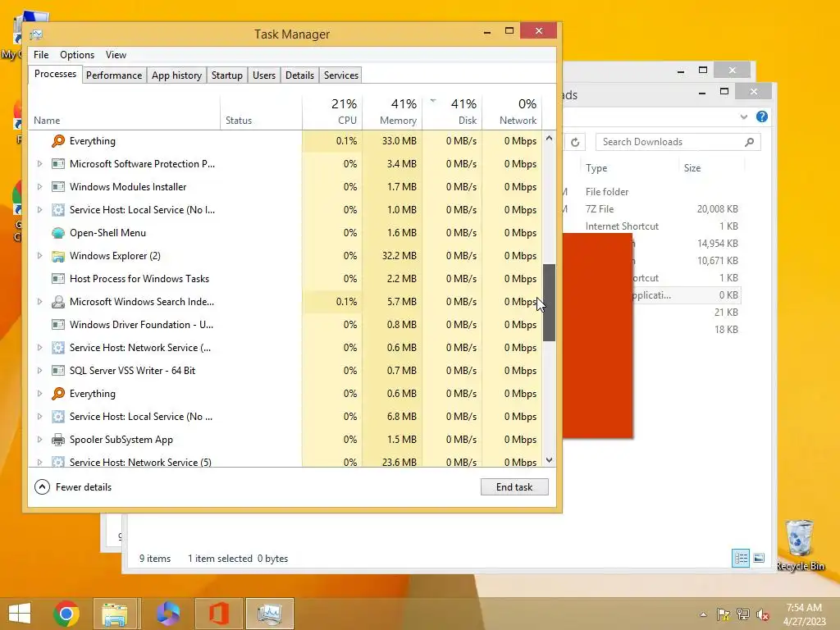Screen dimensions: 840x630
Task: Expand Spooler SubSystem App process
Action: 39,440
